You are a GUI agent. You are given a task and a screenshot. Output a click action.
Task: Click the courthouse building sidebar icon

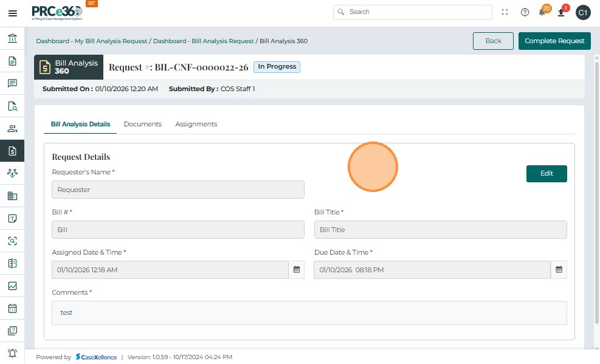(x=12, y=39)
